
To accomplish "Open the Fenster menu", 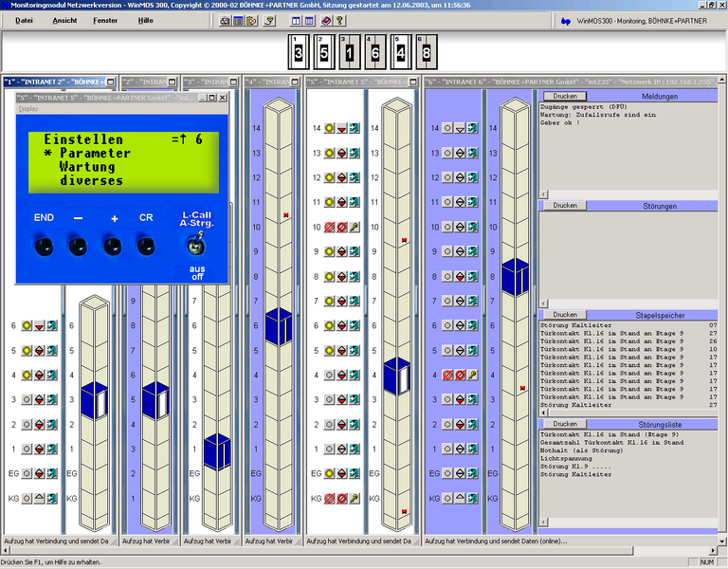I will [x=106, y=20].
